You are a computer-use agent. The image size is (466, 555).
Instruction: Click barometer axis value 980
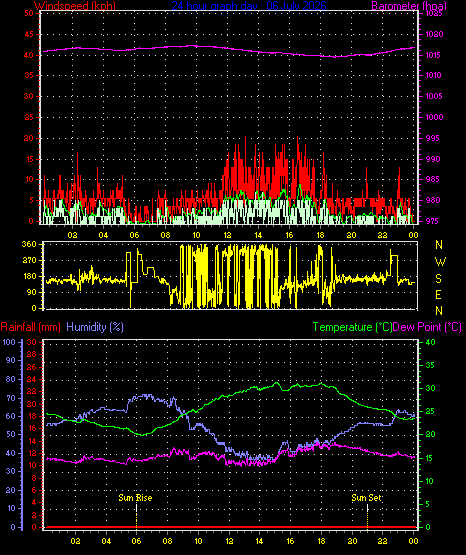pyautogui.click(x=433, y=200)
